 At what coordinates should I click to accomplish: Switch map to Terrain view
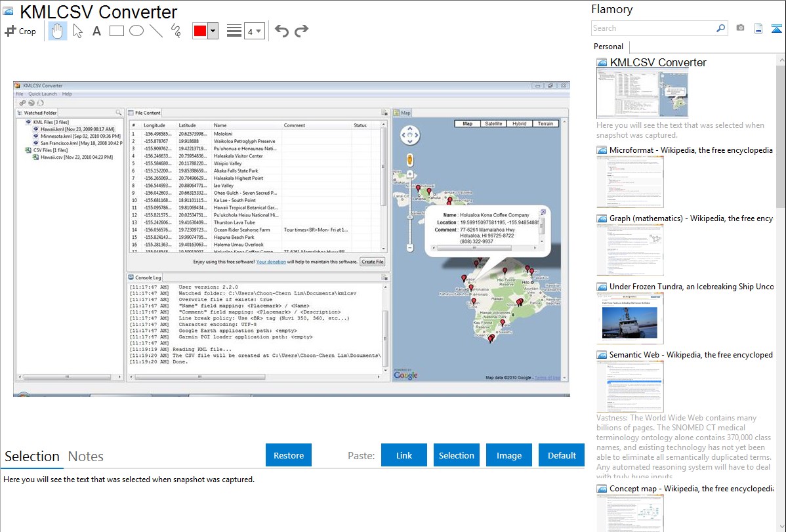545,123
